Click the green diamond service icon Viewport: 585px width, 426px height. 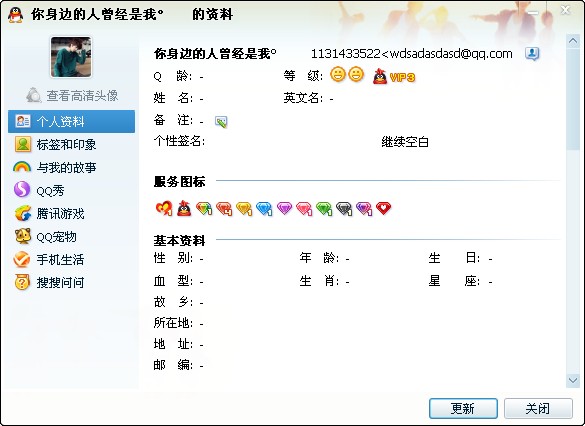click(x=324, y=209)
